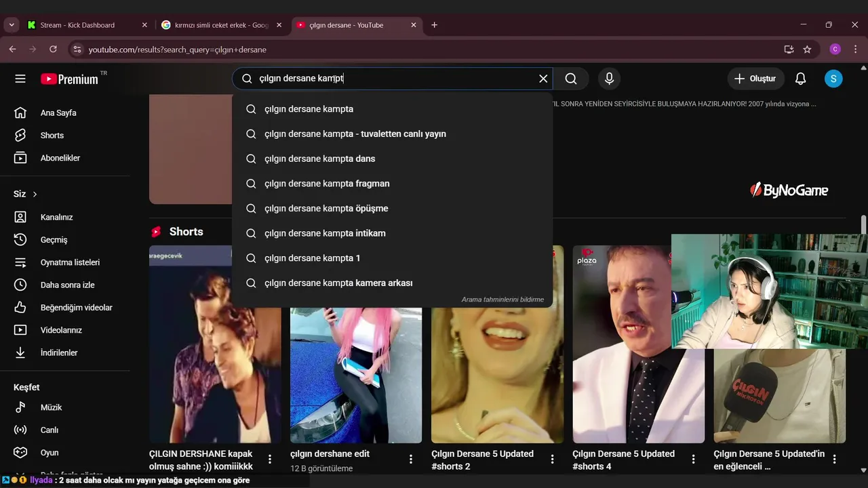The height and width of the screenshot is (488, 868).
Task: Switch to Stream - Kick Dashboard tab
Action: [x=87, y=25]
